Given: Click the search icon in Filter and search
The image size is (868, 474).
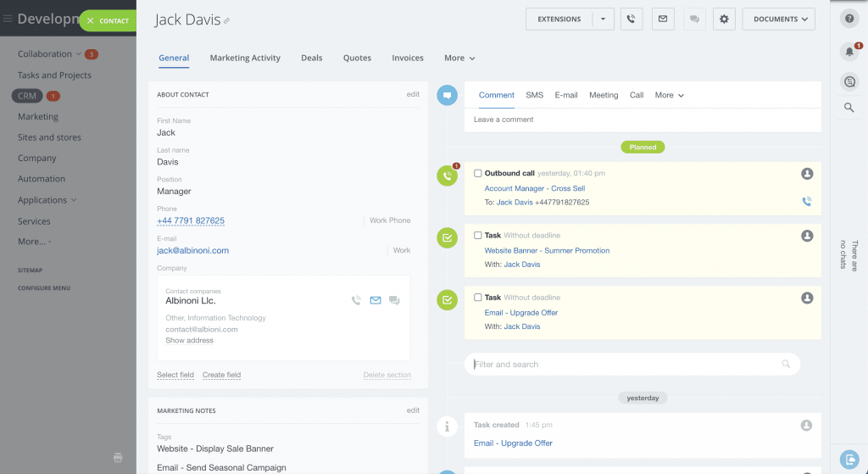Looking at the screenshot, I should tap(786, 364).
